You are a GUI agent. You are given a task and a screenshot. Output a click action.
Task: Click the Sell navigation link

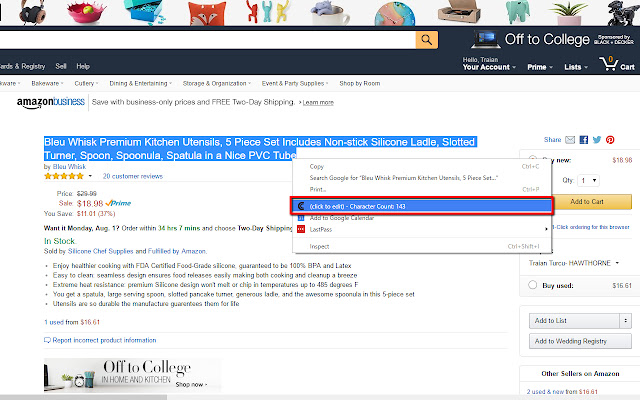coord(61,66)
